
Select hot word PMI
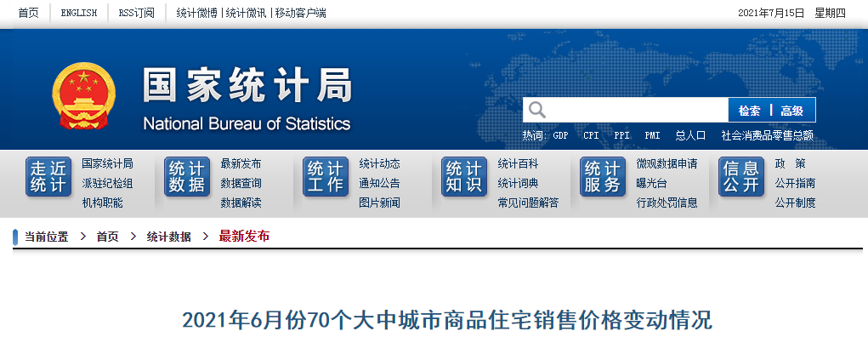[652, 136]
